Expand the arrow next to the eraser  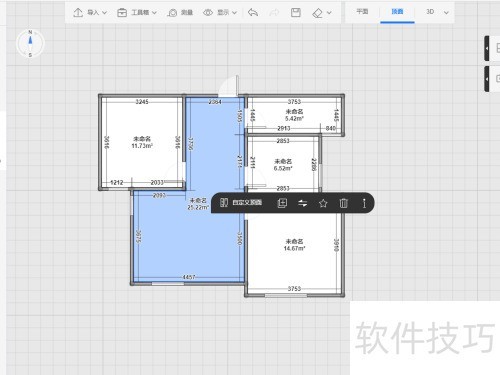[329, 13]
